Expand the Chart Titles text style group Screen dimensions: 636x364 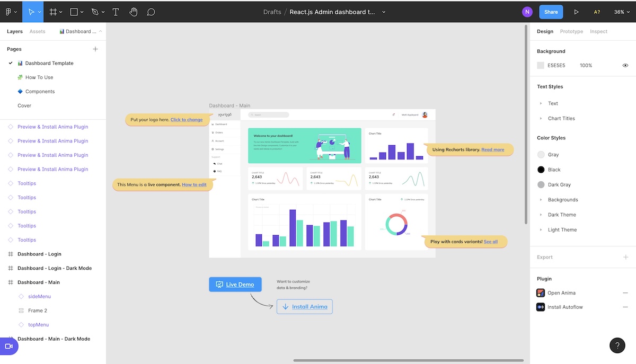(x=541, y=119)
